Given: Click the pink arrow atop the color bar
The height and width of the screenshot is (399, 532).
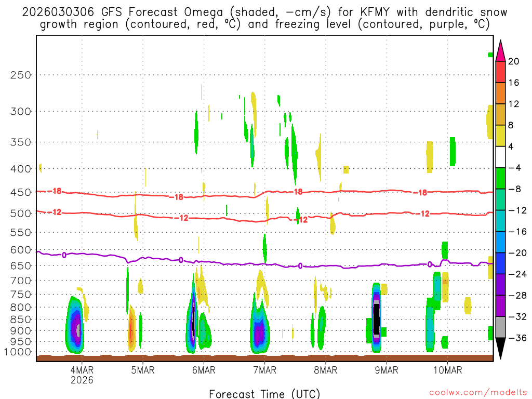Looking at the screenshot, I should pyautogui.click(x=500, y=51).
